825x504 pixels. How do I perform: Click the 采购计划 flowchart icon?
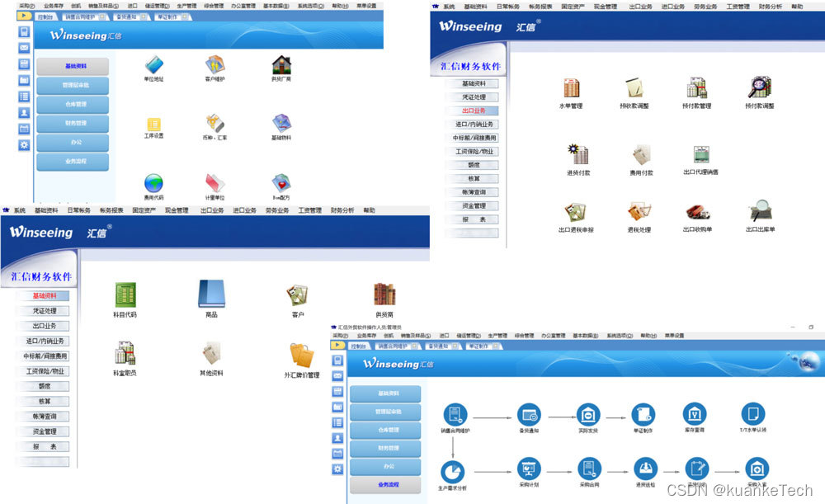click(529, 469)
